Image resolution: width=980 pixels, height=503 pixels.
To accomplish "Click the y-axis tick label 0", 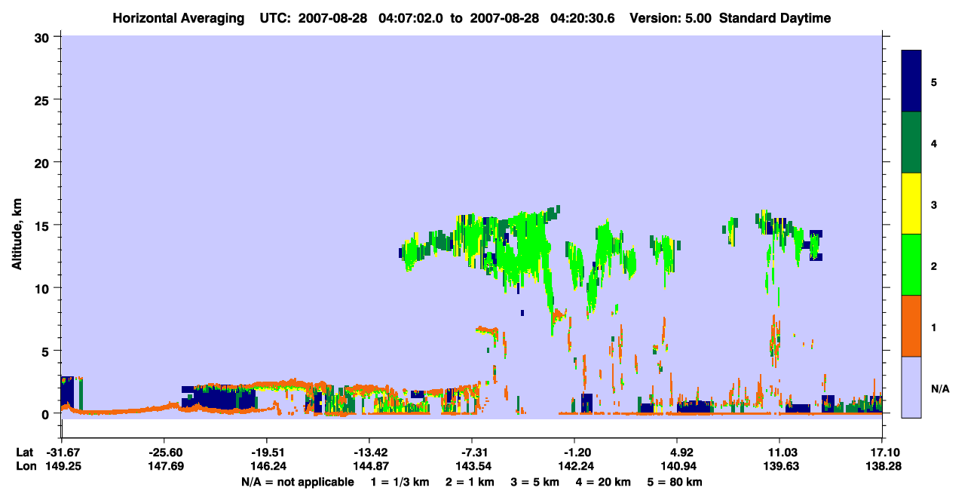I will pyautogui.click(x=47, y=413).
